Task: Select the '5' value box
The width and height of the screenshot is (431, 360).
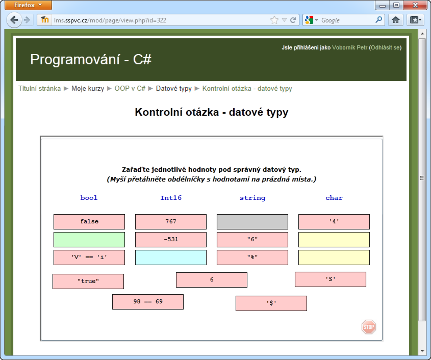Action: pyautogui.click(x=330, y=279)
